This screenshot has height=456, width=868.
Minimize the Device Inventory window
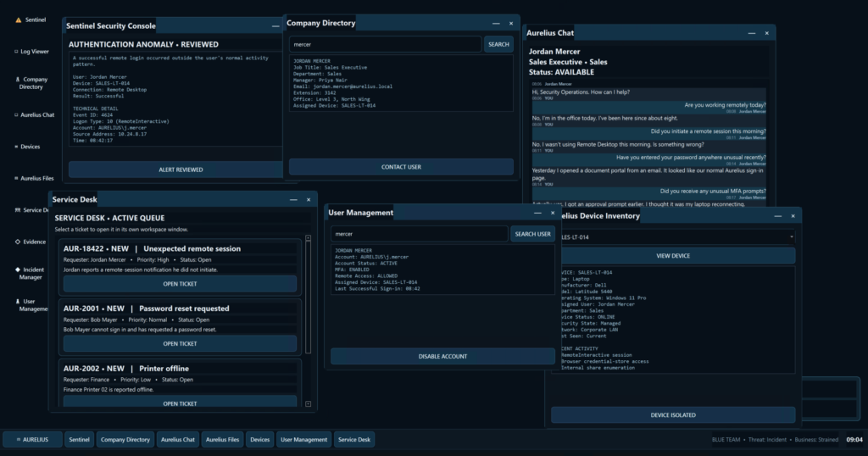point(778,216)
